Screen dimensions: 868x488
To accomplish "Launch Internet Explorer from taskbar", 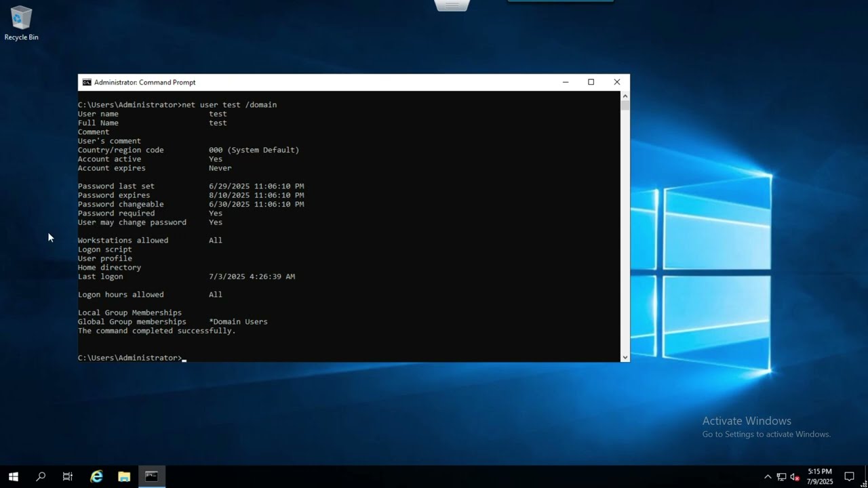I will click(x=96, y=476).
